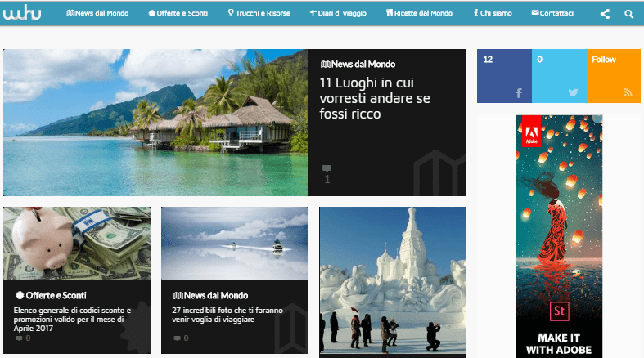Click comment icon under codici sconto article
Image resolution: width=644 pixels, height=358 pixels.
coord(19,338)
